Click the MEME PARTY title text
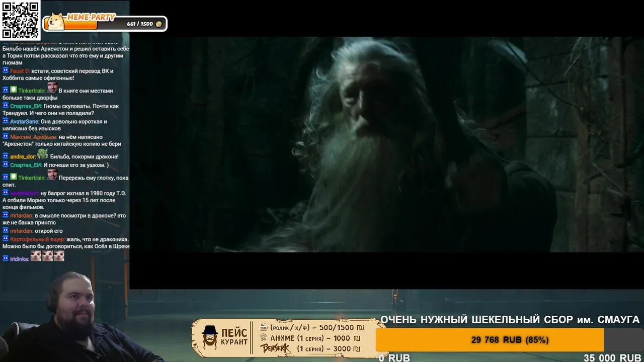 pyautogui.click(x=91, y=17)
